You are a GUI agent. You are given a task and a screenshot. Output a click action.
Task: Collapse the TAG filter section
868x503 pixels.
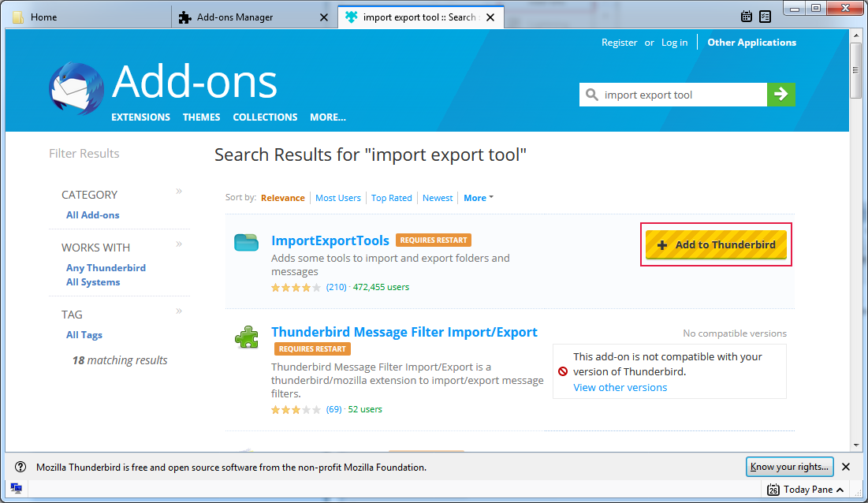(x=179, y=311)
